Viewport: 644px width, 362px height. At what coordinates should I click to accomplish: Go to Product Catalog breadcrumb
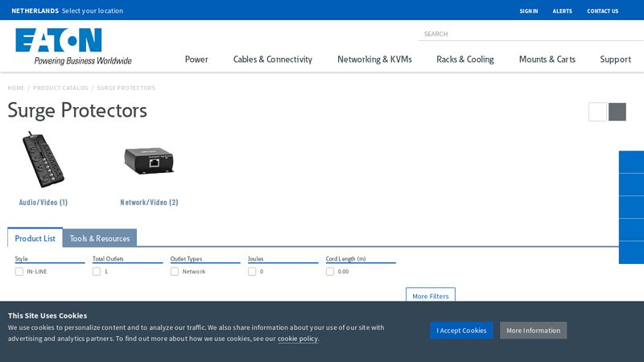[60, 88]
